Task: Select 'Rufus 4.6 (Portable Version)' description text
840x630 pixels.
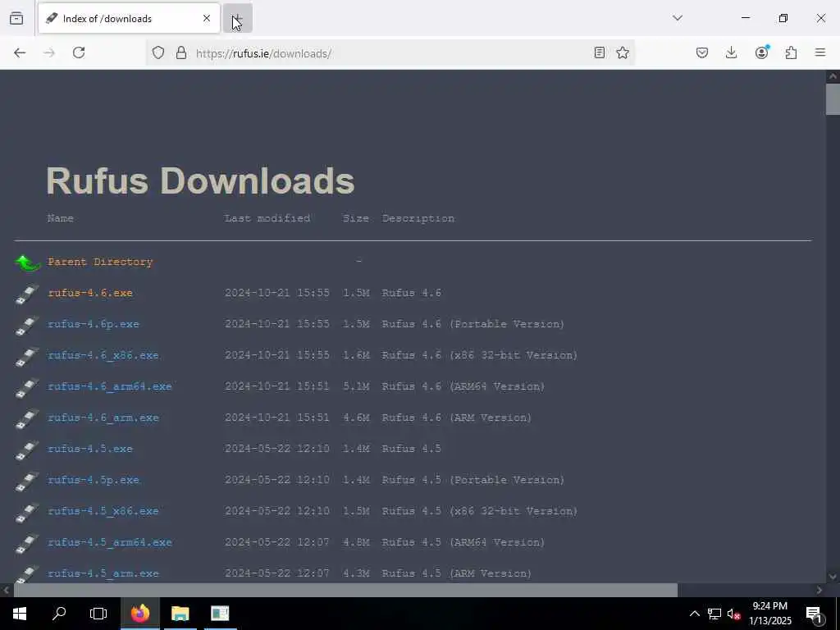Action: coord(473,324)
